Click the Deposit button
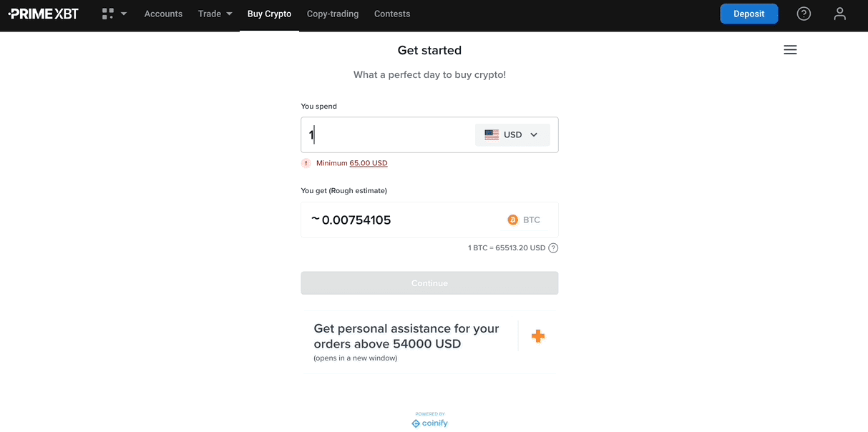 click(x=748, y=13)
